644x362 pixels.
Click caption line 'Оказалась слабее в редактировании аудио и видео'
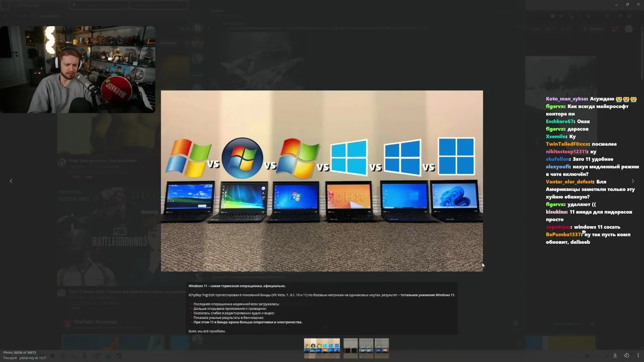tap(234, 313)
